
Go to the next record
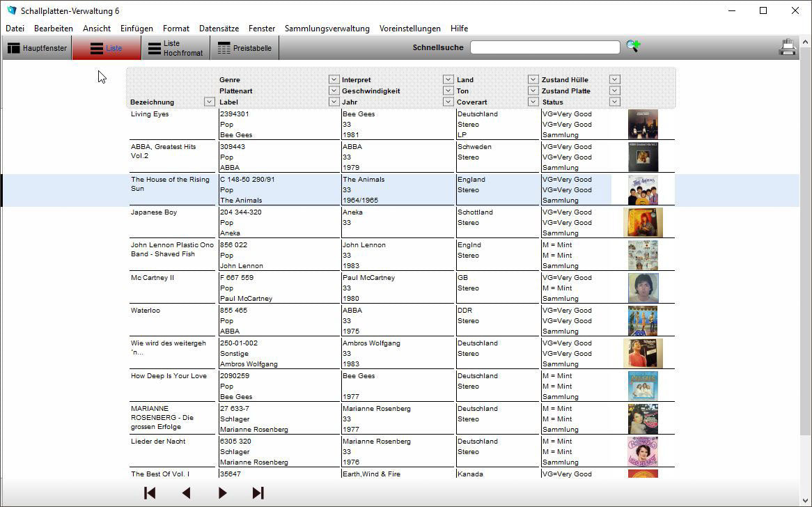click(x=222, y=493)
